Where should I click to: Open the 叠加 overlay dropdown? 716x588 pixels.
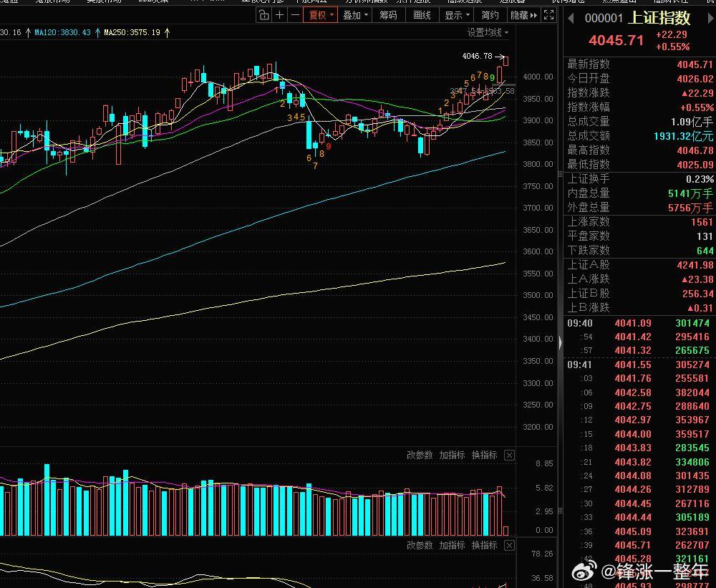[x=355, y=15]
